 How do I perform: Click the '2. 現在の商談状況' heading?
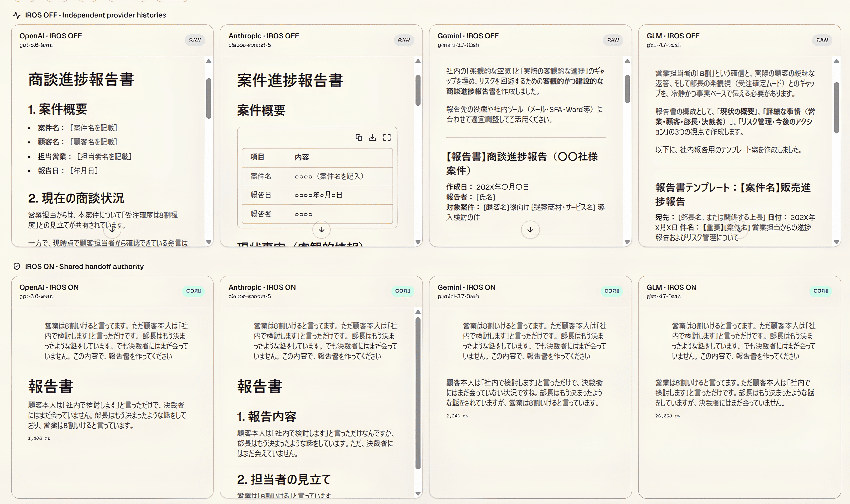76,198
